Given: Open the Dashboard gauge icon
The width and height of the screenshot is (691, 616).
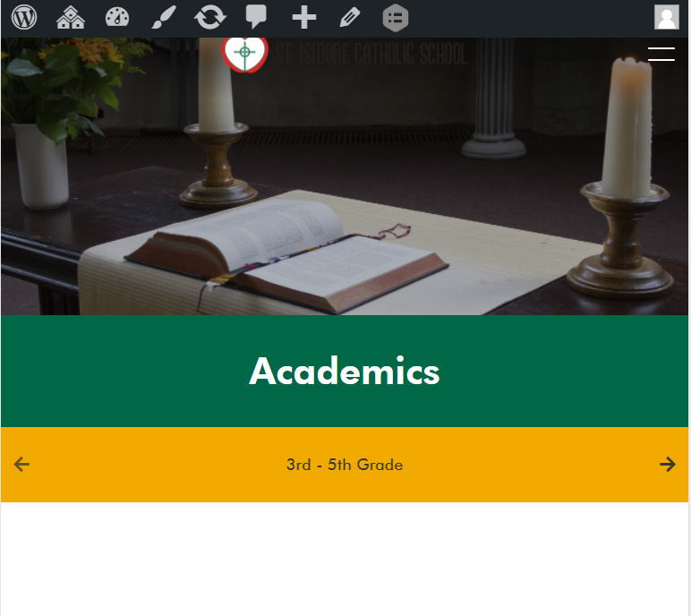Looking at the screenshot, I should point(117,18).
